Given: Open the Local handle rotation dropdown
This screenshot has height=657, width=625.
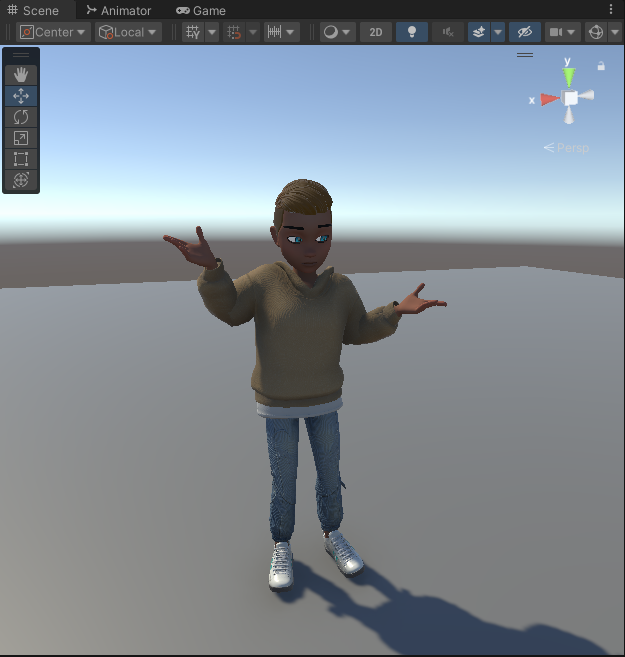Looking at the screenshot, I should coord(128,32).
